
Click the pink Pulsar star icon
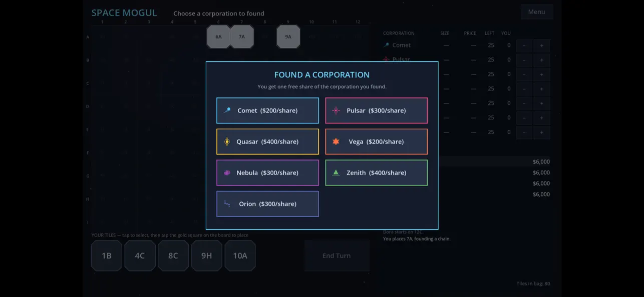(x=336, y=110)
